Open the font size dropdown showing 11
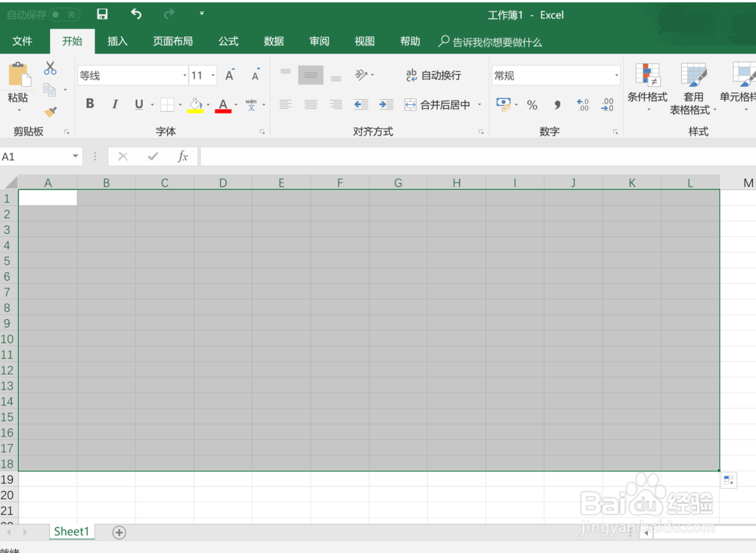Screen dimensions: 756x553 click(x=213, y=76)
